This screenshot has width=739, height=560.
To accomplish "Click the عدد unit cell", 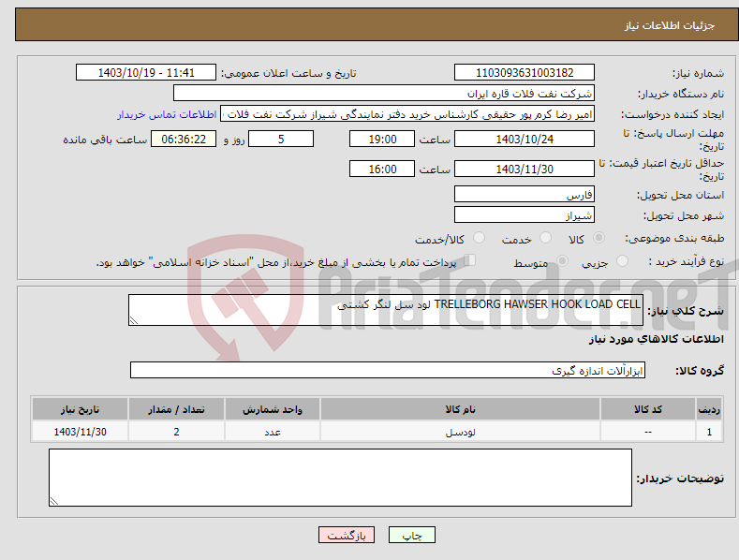I will (x=273, y=432).
